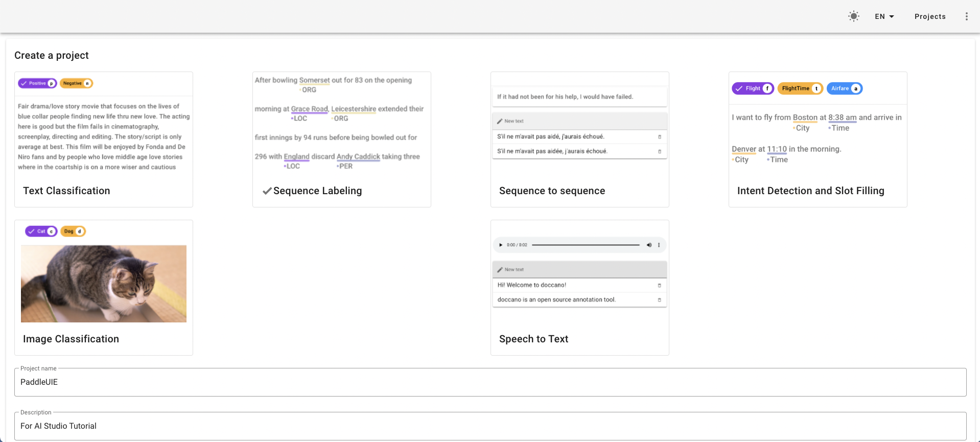Choose Intent Detection and Slot Filling type
Image resolution: width=980 pixels, height=442 pixels.
818,139
